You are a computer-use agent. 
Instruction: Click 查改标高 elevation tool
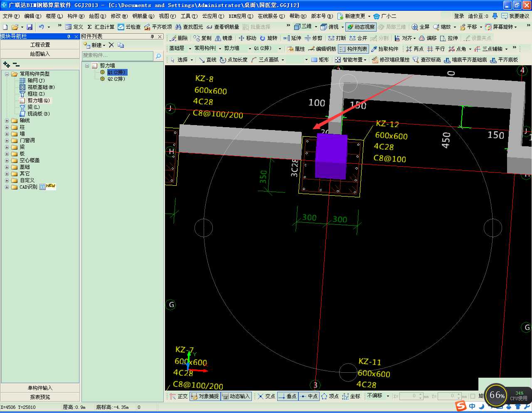coord(427,60)
